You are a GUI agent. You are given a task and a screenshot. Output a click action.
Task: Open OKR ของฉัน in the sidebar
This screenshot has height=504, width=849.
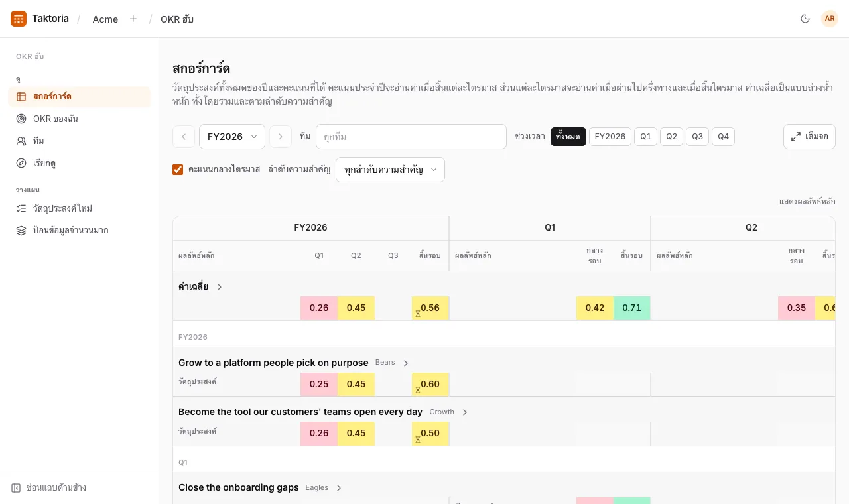tap(80, 119)
